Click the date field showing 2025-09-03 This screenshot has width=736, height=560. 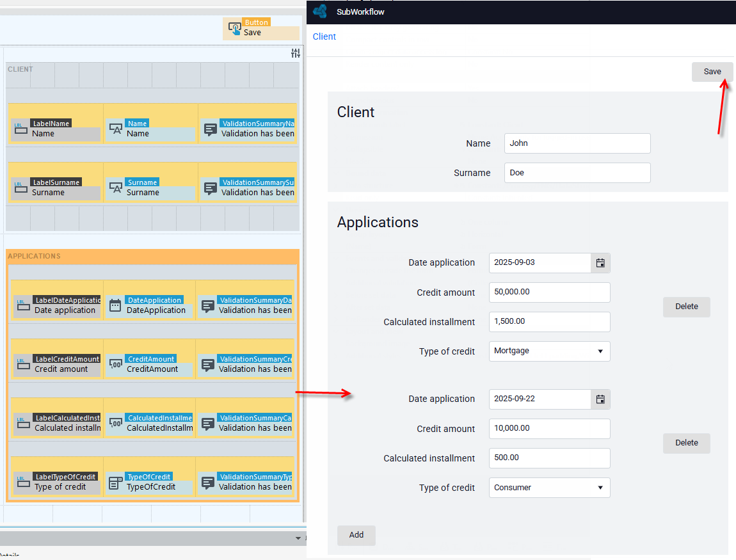tap(540, 263)
